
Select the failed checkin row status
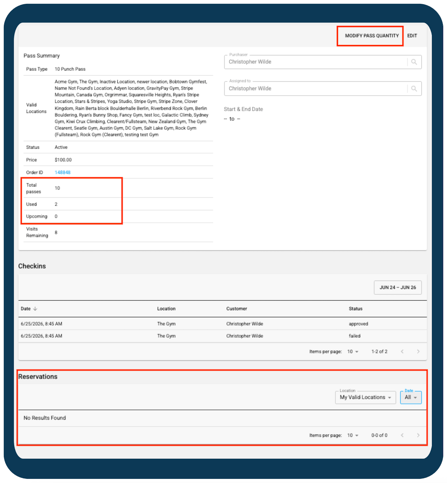pos(354,336)
